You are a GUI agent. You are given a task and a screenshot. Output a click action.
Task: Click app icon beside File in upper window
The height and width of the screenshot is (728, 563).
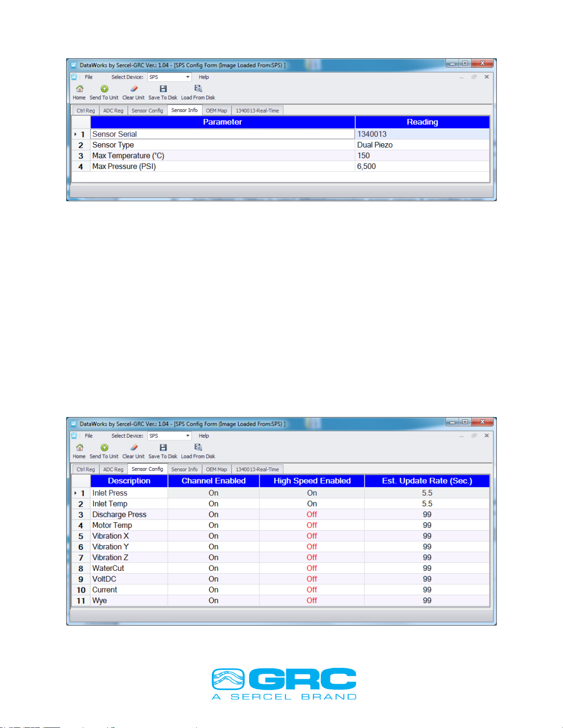pyautogui.click(x=74, y=77)
